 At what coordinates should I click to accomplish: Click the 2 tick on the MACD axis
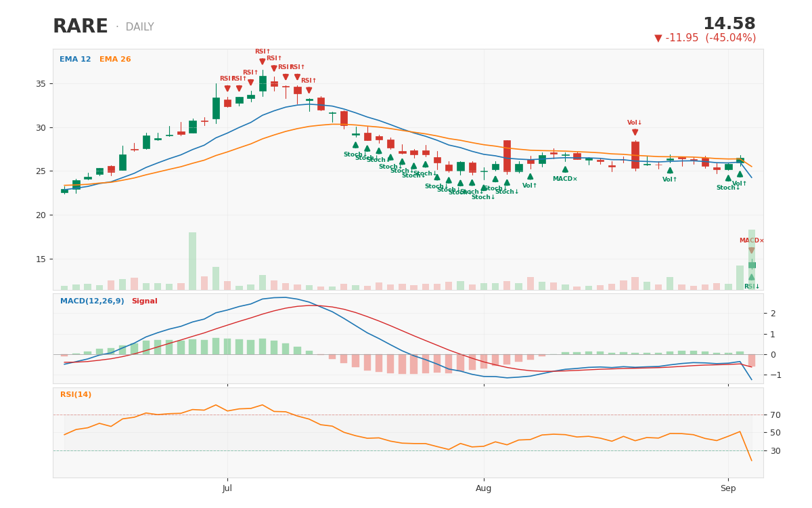773,313
